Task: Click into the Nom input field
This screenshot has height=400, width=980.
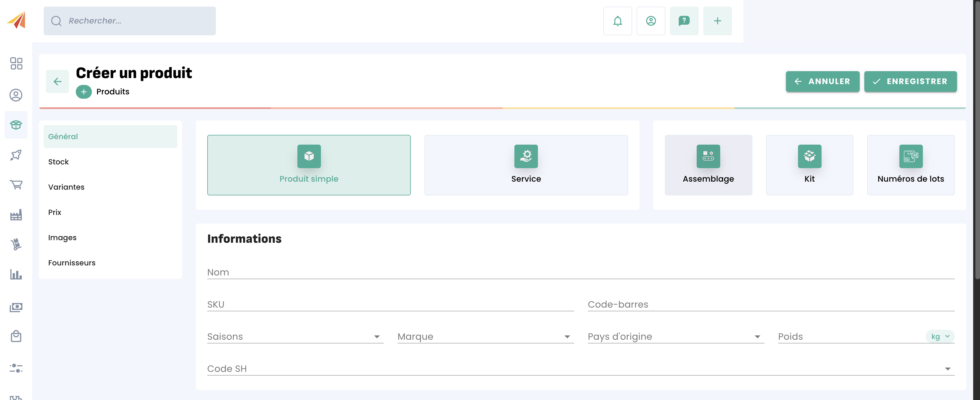Action: 580,272
